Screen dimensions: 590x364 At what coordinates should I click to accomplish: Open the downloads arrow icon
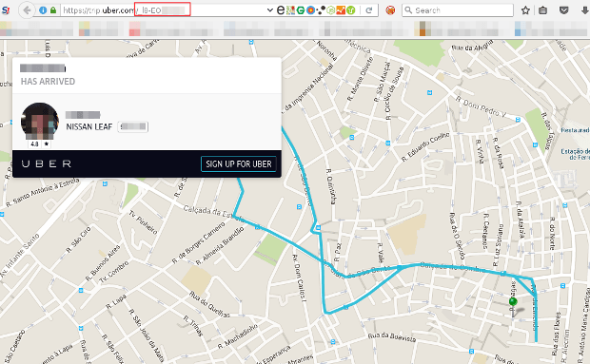pyautogui.click(x=584, y=10)
